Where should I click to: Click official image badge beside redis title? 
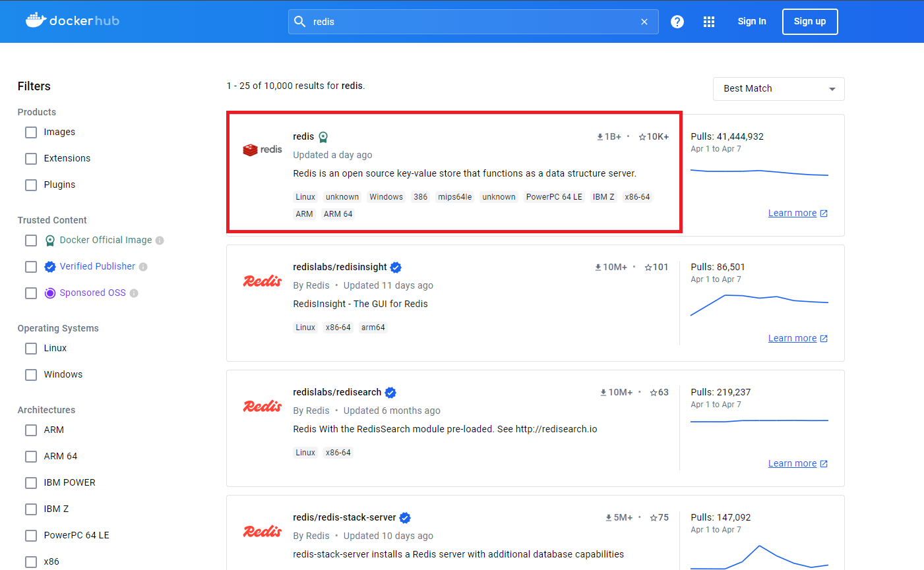click(323, 137)
